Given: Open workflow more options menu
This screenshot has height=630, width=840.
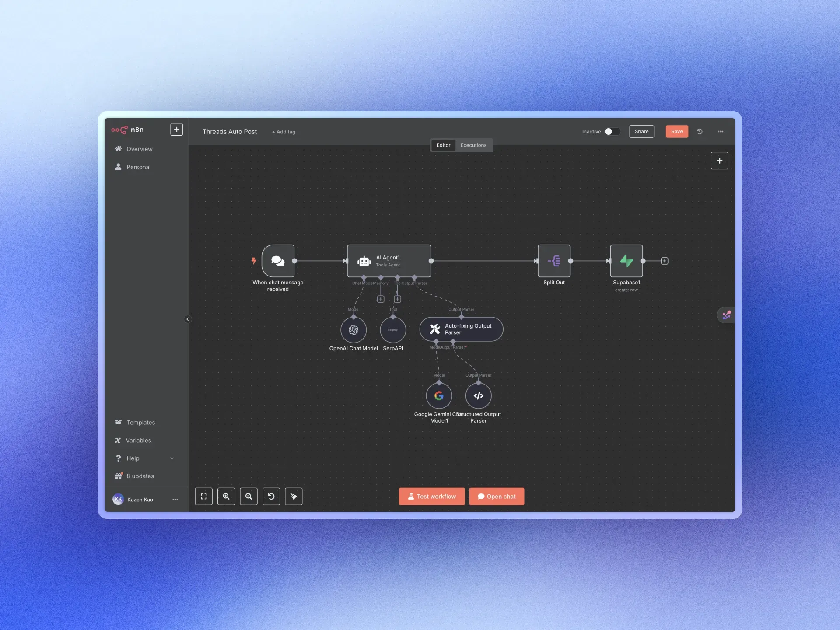Looking at the screenshot, I should point(720,132).
